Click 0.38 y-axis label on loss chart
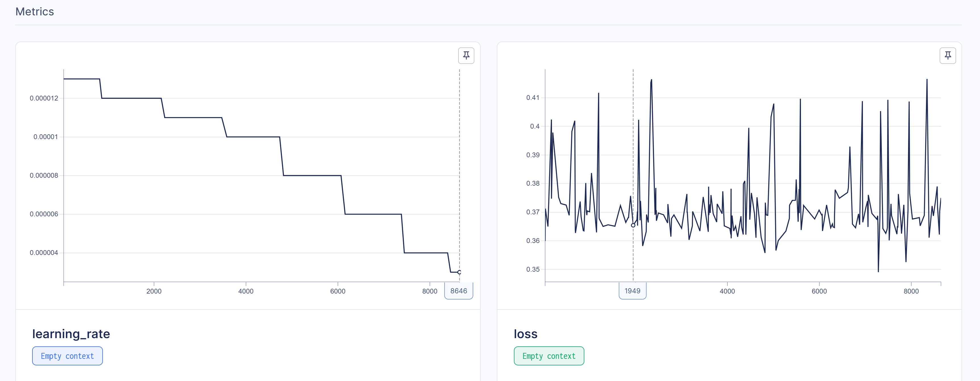 [x=533, y=183]
